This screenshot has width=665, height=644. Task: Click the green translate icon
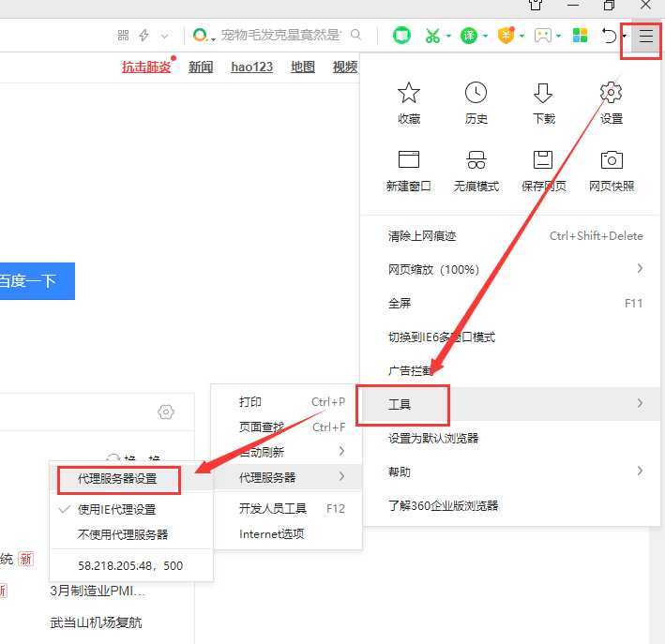pos(469,36)
